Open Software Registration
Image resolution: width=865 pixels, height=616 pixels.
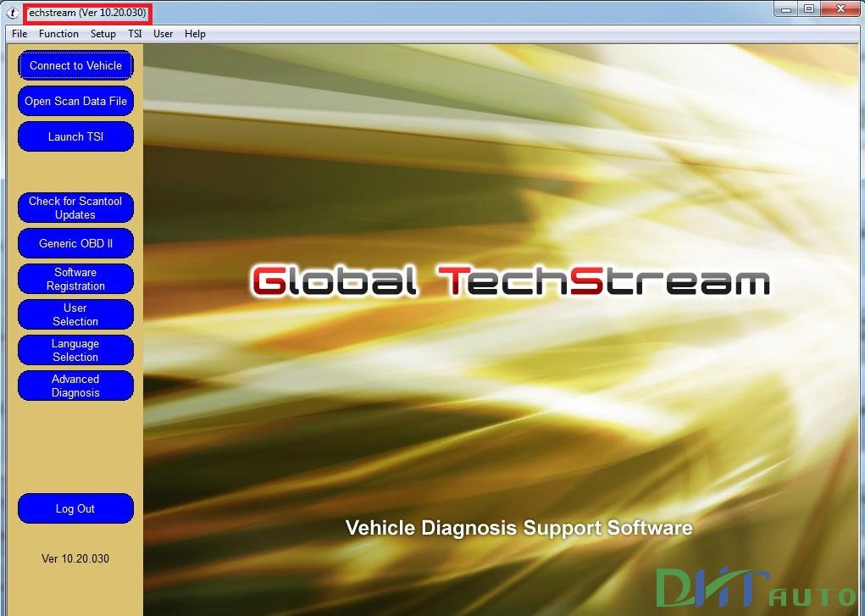click(75, 280)
